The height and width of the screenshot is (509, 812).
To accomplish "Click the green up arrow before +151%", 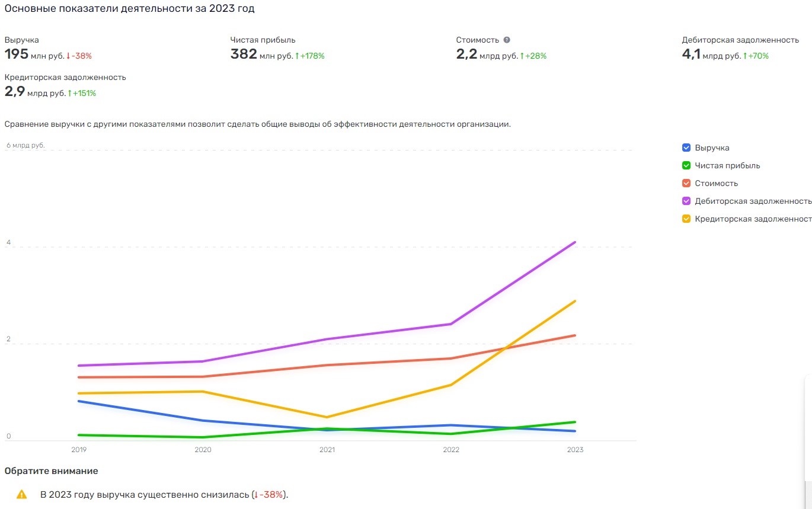I will (x=69, y=94).
